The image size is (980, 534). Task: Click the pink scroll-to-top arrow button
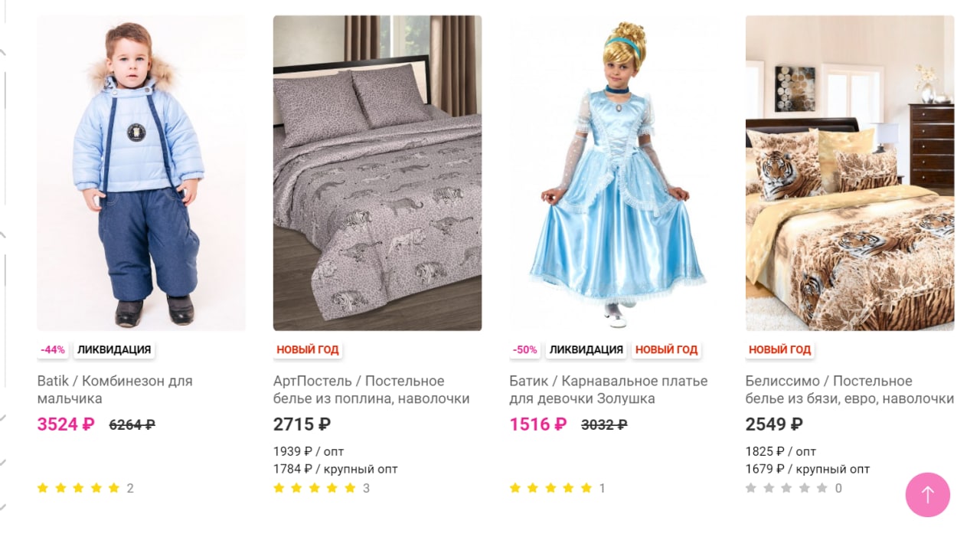coord(928,495)
